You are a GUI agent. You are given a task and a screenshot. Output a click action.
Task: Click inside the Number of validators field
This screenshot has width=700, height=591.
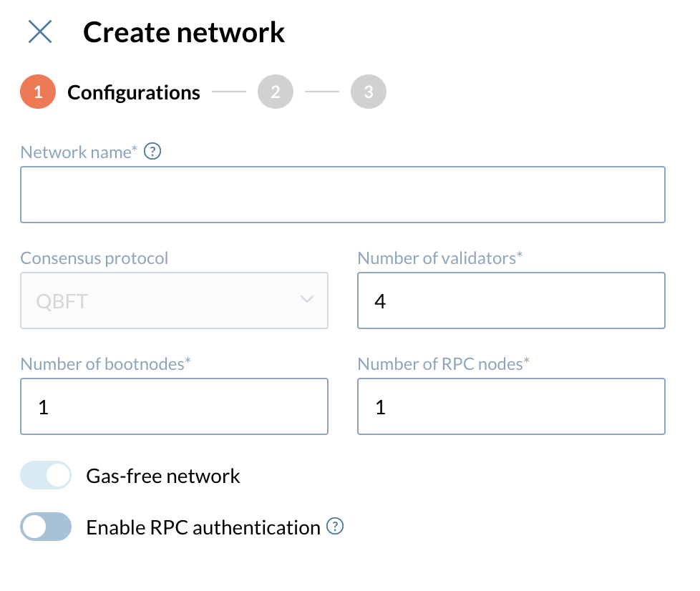point(511,301)
